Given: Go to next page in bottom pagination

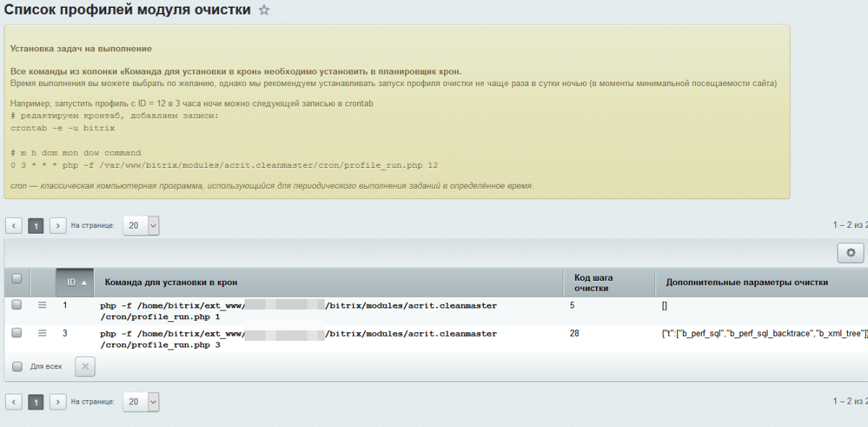Looking at the screenshot, I should point(58,402).
